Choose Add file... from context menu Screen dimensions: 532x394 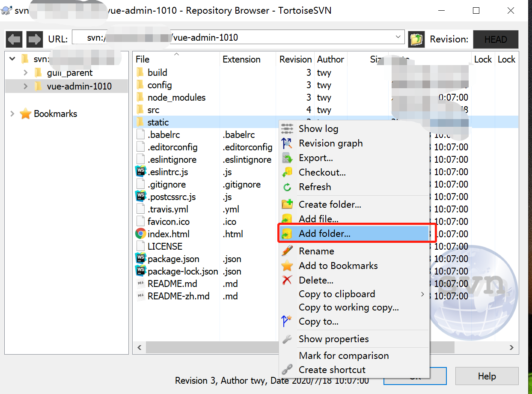354,219
